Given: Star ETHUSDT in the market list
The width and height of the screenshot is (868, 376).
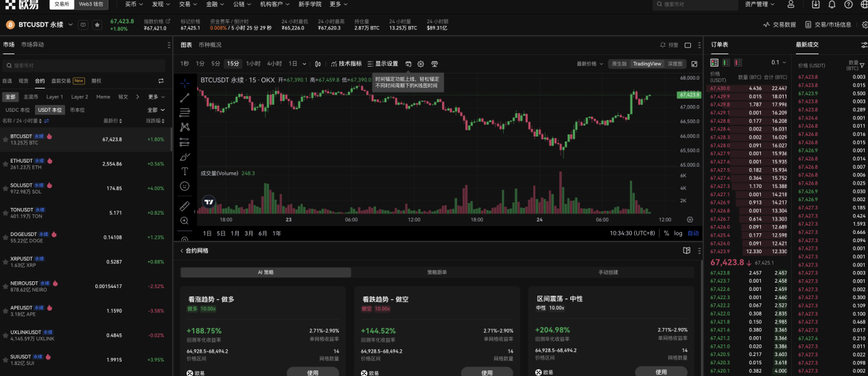Looking at the screenshot, I should click(5, 164).
